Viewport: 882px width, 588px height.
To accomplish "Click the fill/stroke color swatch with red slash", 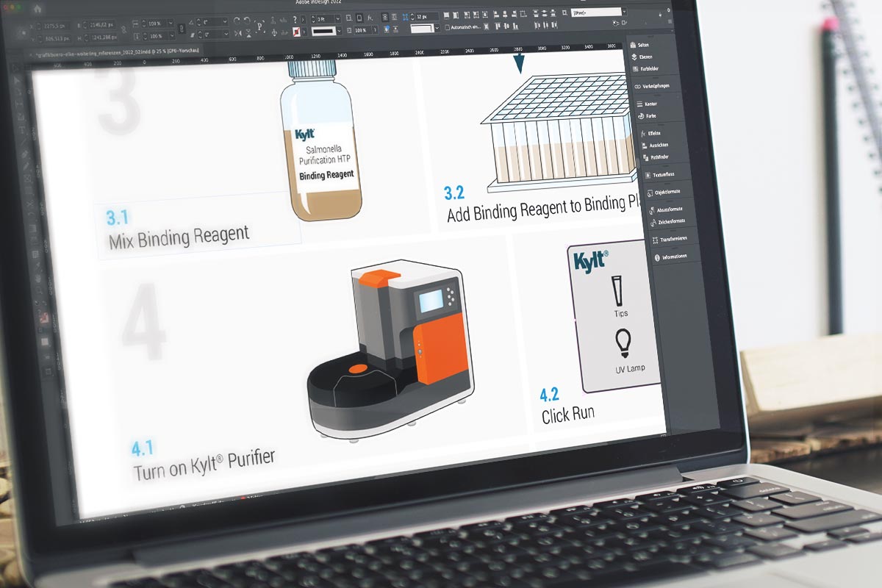I will pyautogui.click(x=296, y=32).
